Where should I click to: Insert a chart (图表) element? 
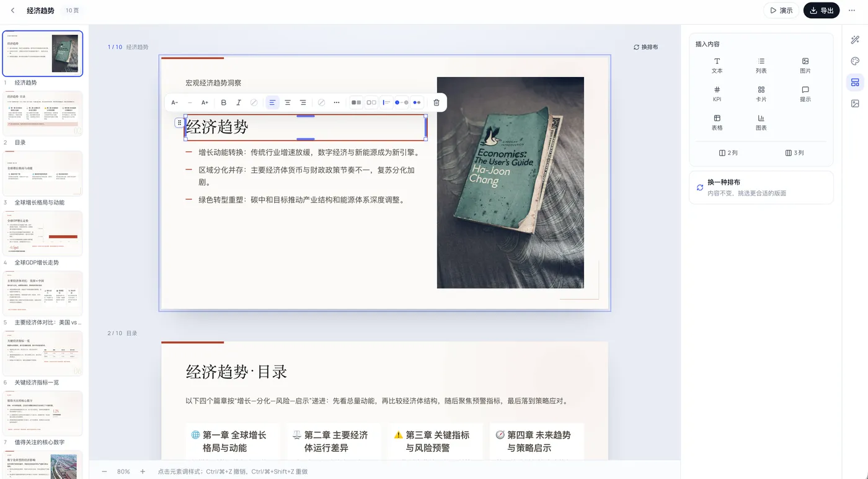coord(761,123)
